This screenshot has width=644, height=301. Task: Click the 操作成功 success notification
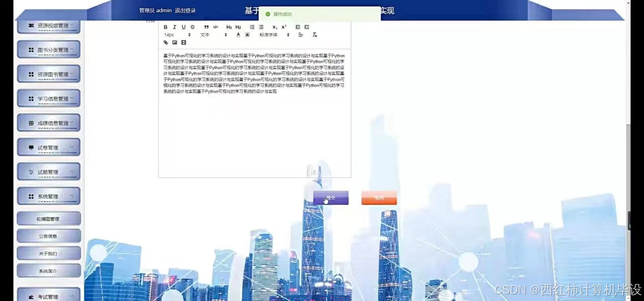pyautogui.click(x=320, y=14)
